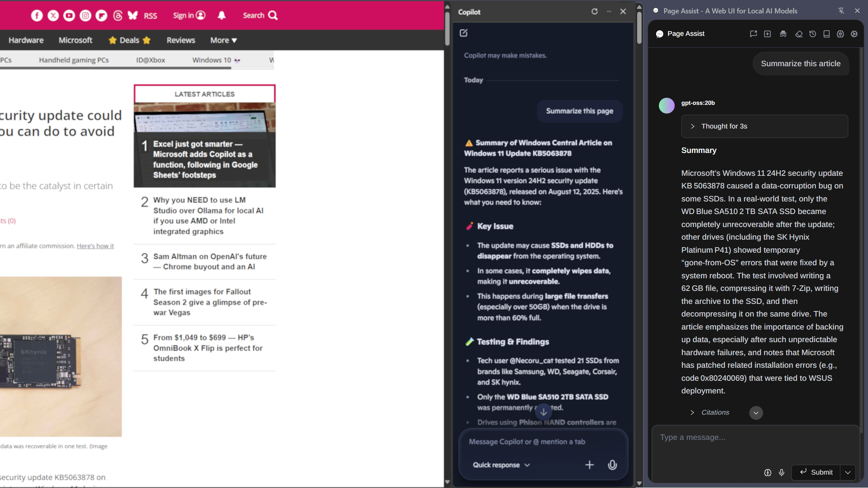Open the More menu in site navigation
The width and height of the screenshot is (868, 488).
(x=223, y=40)
